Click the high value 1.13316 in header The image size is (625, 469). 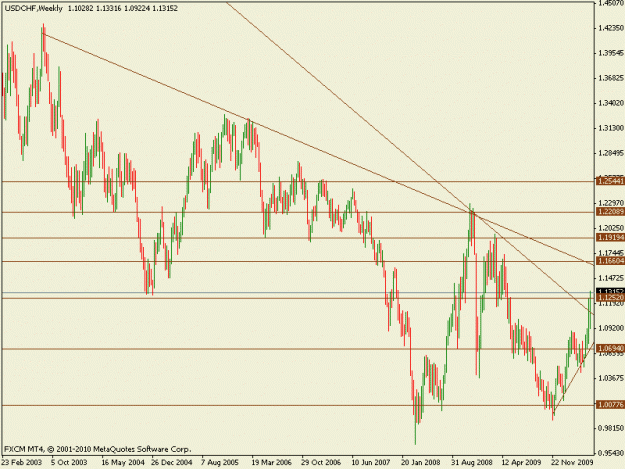pyautogui.click(x=108, y=8)
